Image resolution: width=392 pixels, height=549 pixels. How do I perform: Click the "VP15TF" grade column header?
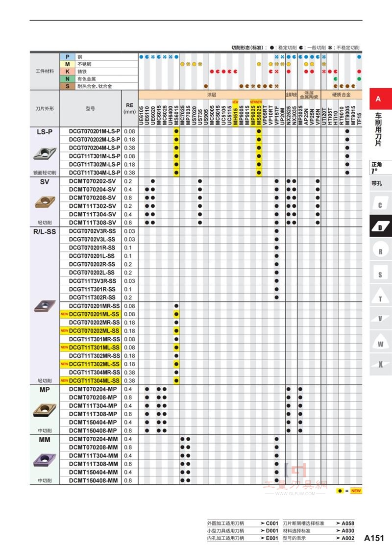point(276,116)
